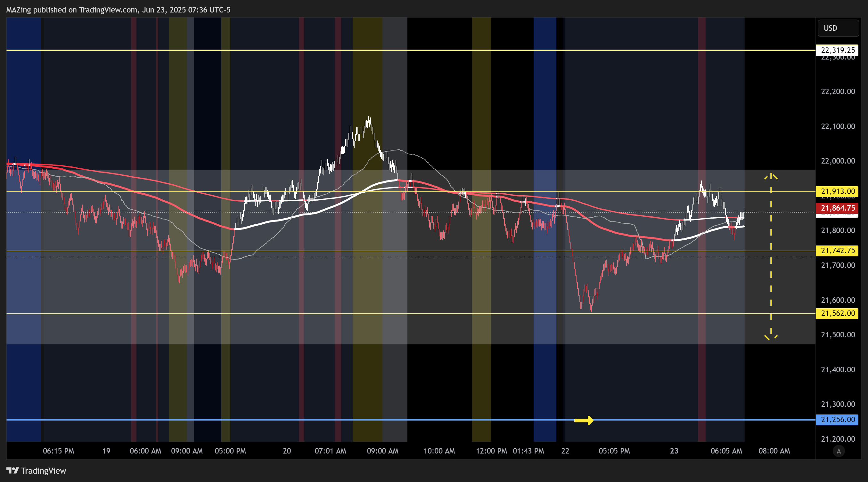Open the USD currency selector
868x482 pixels.
838,28
